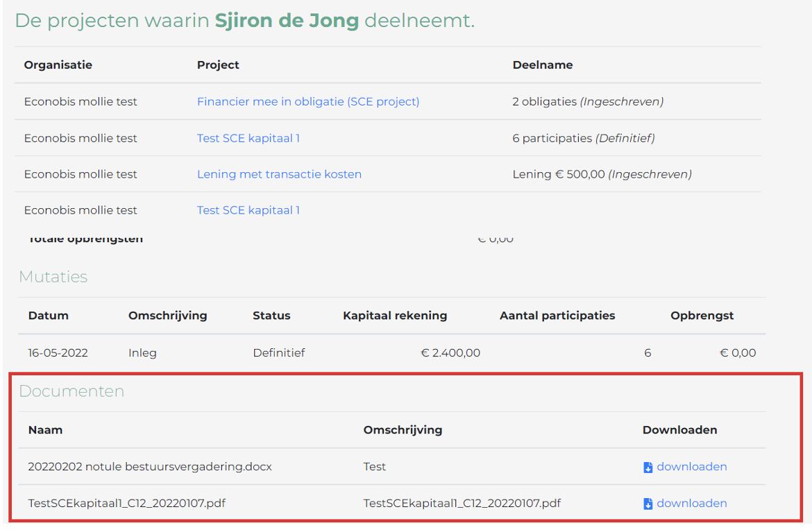This screenshot has height=530, width=812.
Task: Open the Financier mee in obligatie project
Action: (308, 102)
